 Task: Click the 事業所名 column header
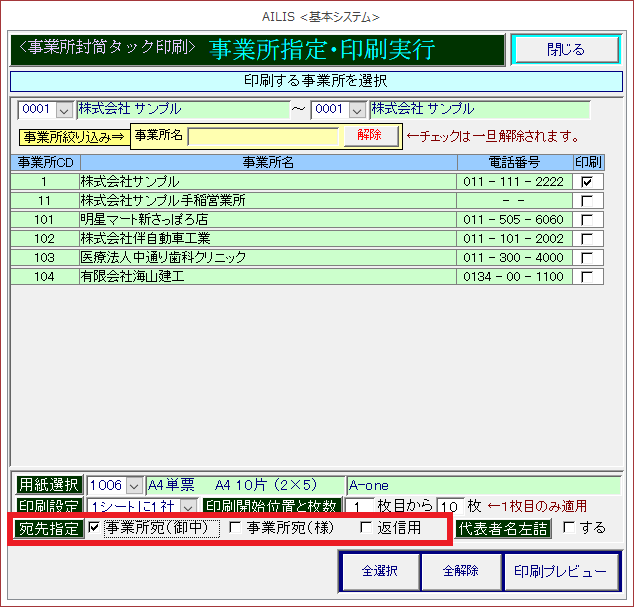(x=268, y=162)
